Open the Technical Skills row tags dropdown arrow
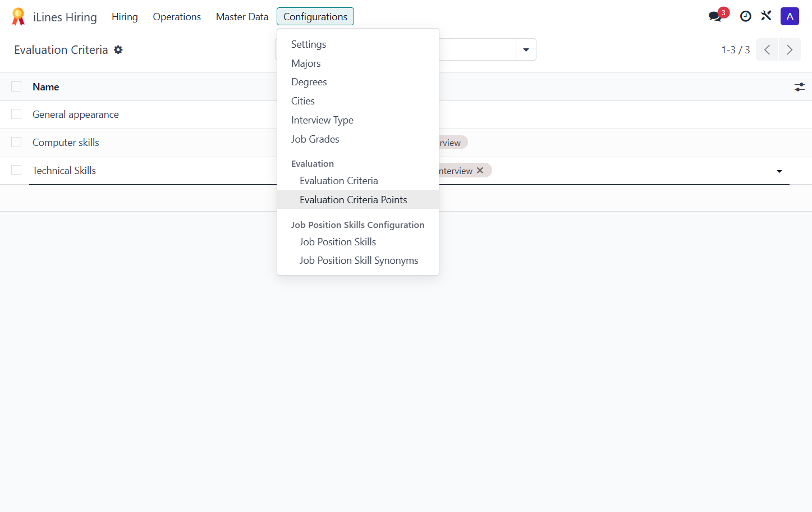This screenshot has width=812, height=512. coord(779,171)
